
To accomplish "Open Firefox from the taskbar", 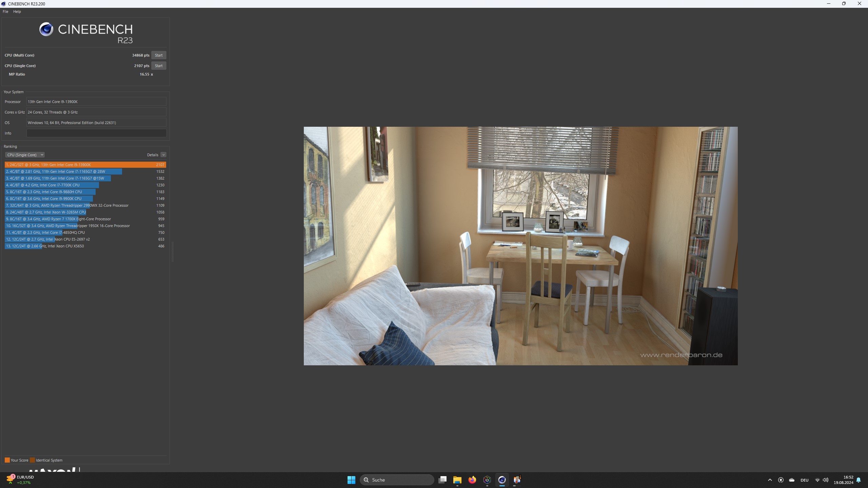I will [472, 480].
